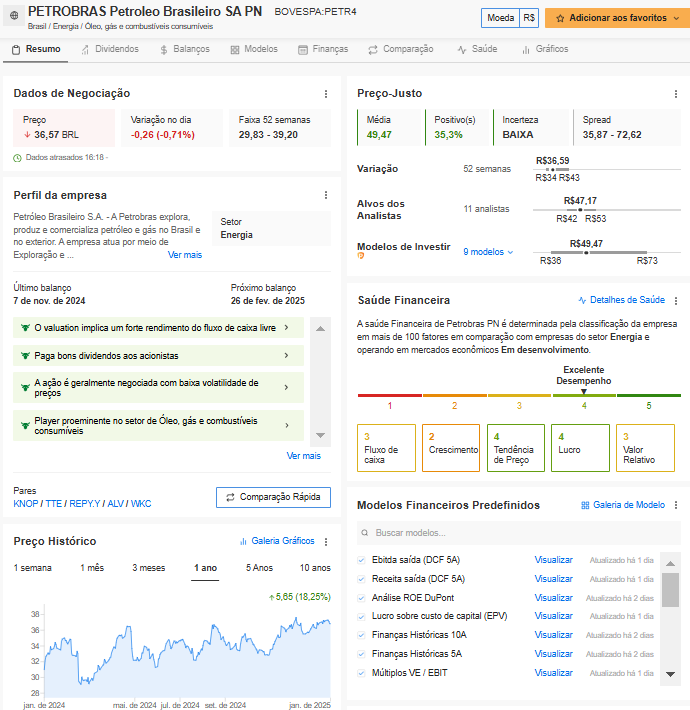This screenshot has height=710, width=690.
Task: Toggle checkbox for Finanças Históricas 5A
Action: coord(361,654)
